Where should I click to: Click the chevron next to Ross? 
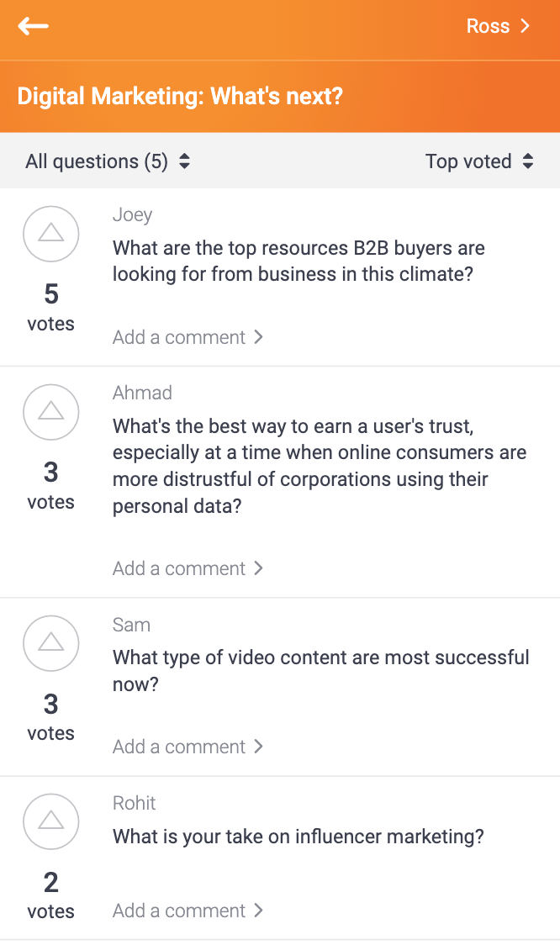pyautogui.click(x=525, y=26)
